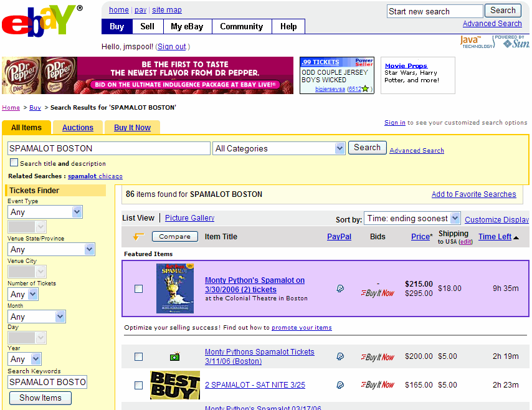This screenshot has height=410, width=532.
Task: Open Picture Gallery view
Action: pos(189,218)
